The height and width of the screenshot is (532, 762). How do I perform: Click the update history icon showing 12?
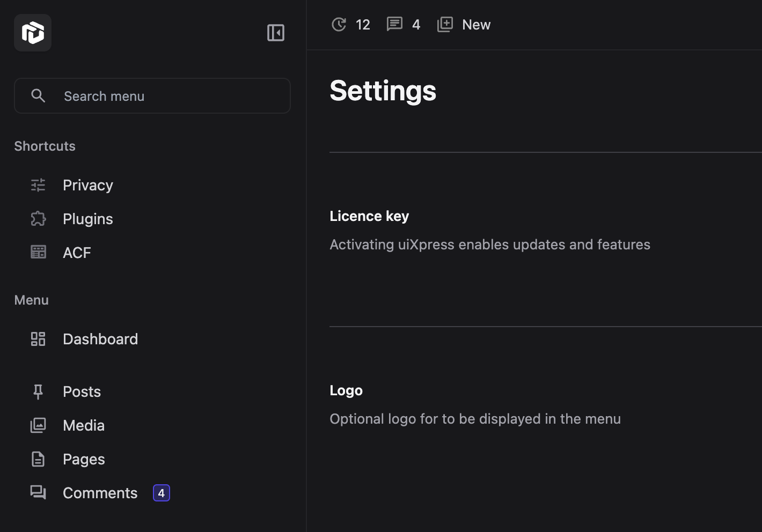[x=339, y=24]
